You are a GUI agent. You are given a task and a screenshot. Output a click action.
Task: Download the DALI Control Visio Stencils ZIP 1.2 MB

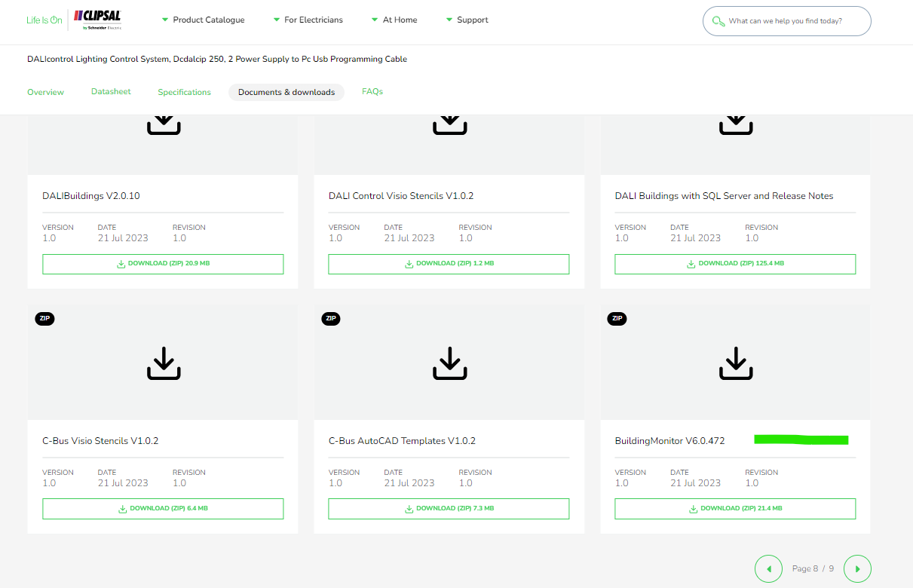click(x=449, y=264)
